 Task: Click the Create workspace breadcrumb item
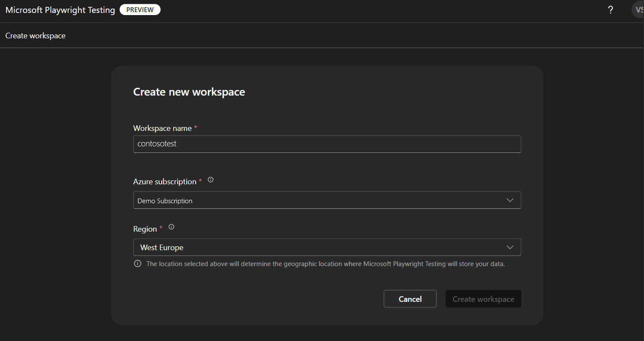(35, 36)
